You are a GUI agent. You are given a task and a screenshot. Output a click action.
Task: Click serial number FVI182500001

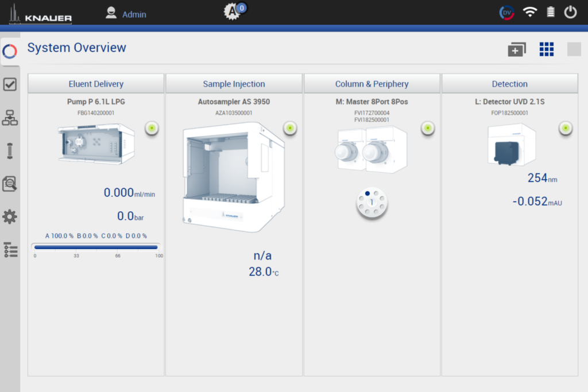pos(372,120)
